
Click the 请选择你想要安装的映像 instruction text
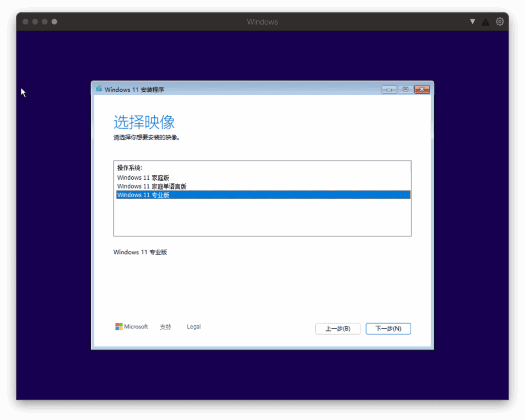coord(146,137)
